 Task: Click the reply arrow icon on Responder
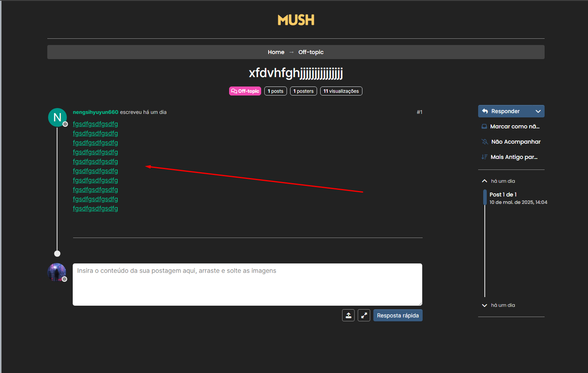485,111
